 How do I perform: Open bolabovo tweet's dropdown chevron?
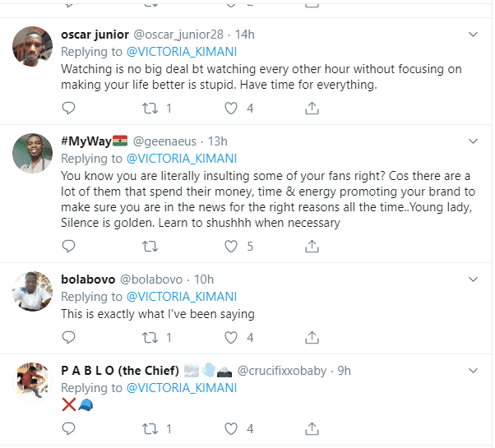tap(473, 279)
